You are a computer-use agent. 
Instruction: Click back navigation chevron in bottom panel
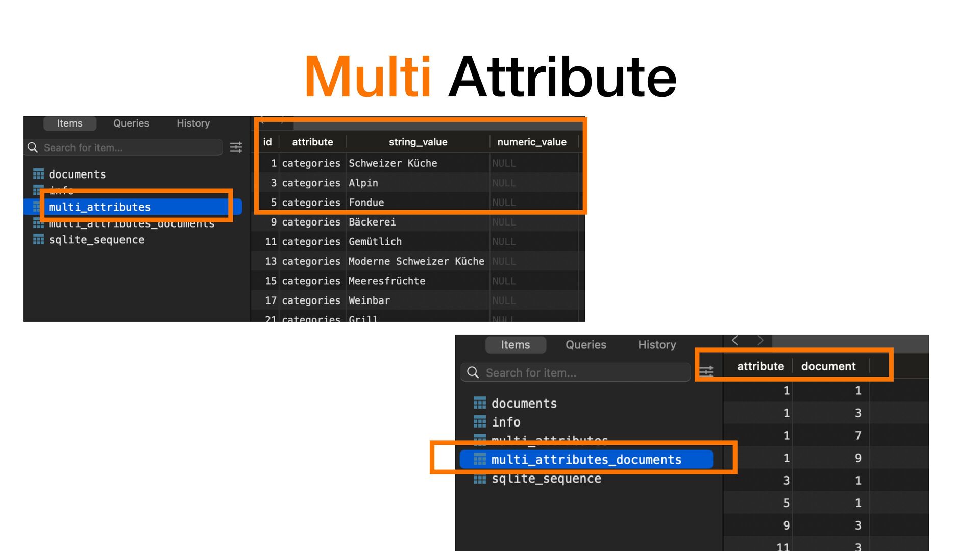[735, 341]
